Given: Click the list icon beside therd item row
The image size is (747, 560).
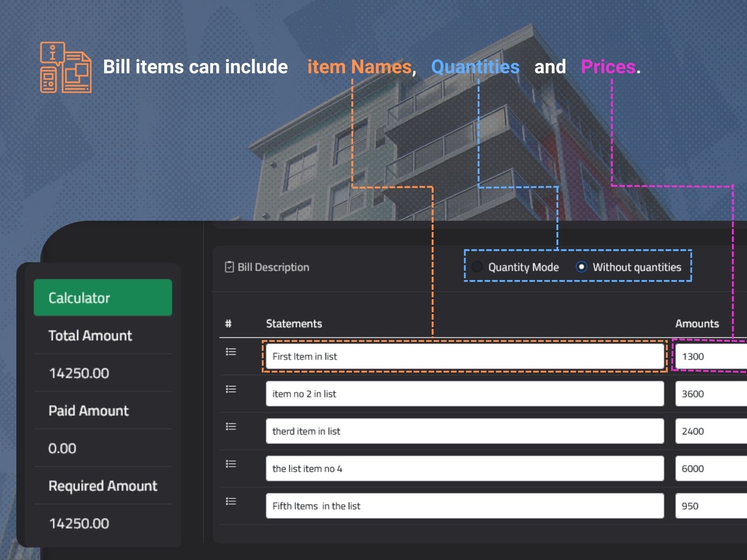Looking at the screenshot, I should tap(231, 427).
